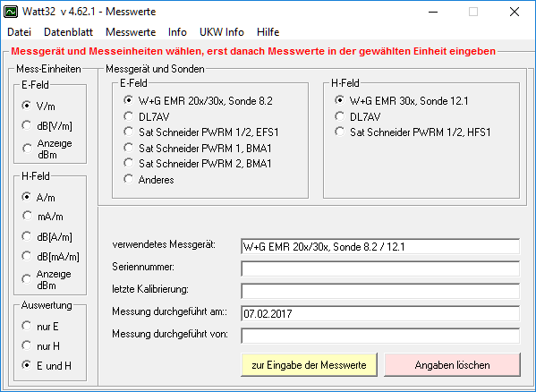Open the Datenblatt menu
536x392 pixels.
[68, 32]
